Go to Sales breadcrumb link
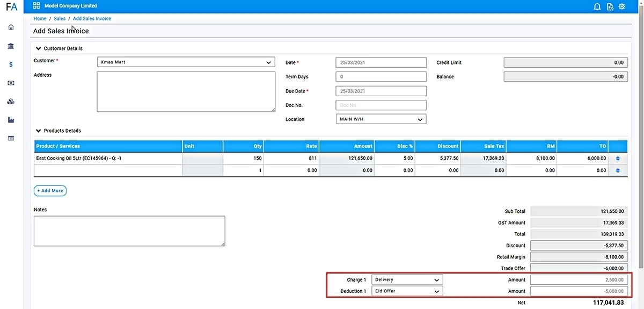This screenshot has height=309, width=644. click(60, 19)
